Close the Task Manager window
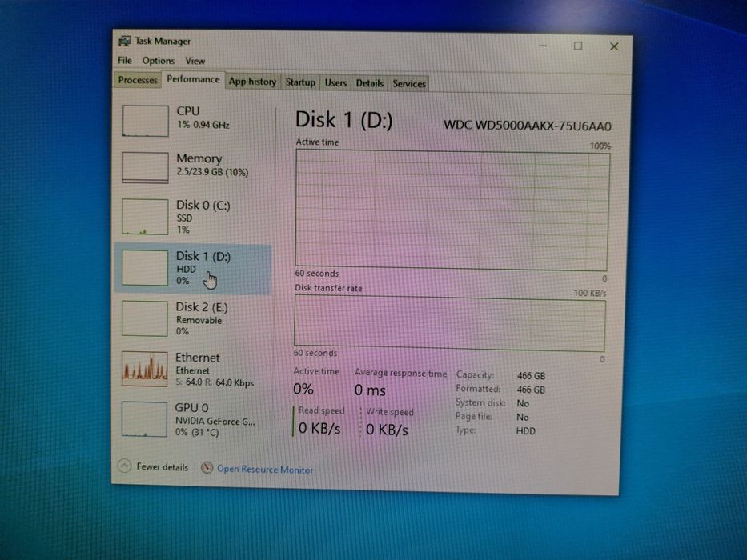 [614, 46]
